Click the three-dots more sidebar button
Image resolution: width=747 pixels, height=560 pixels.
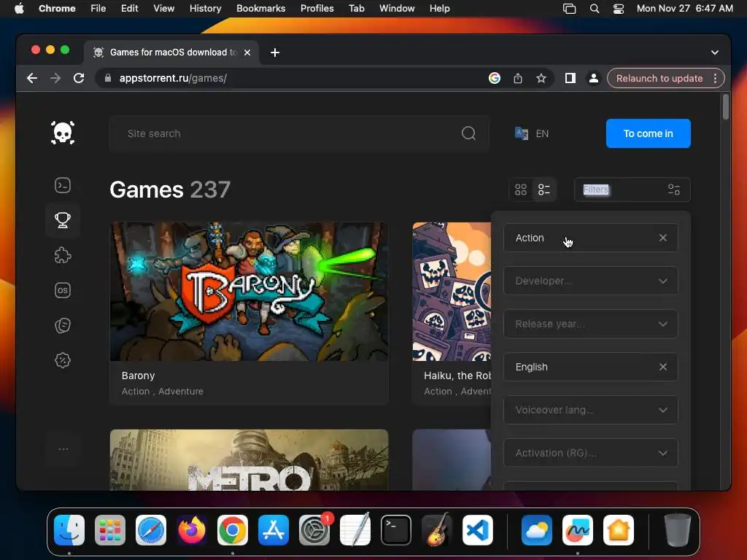pyautogui.click(x=63, y=449)
